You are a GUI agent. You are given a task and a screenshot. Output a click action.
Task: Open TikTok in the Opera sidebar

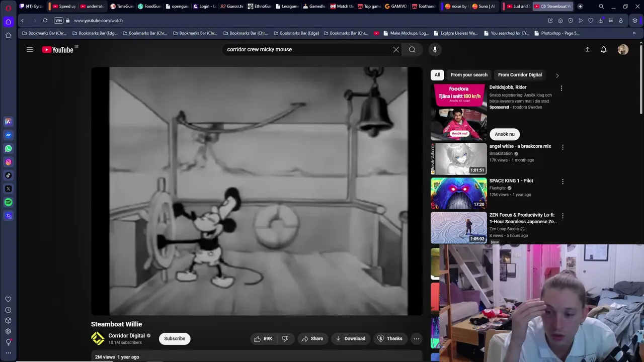[8, 175]
